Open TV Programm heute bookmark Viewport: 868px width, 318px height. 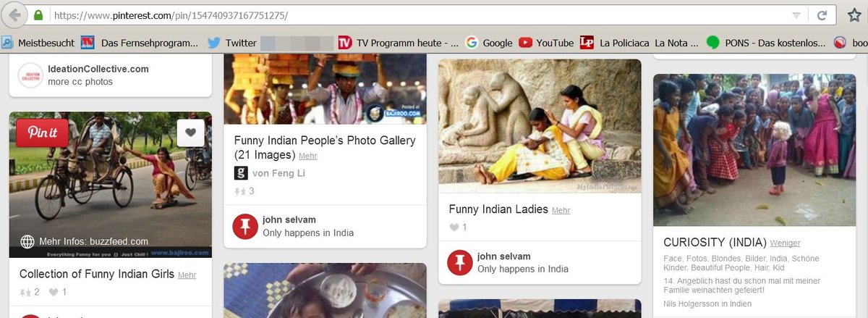tap(398, 43)
